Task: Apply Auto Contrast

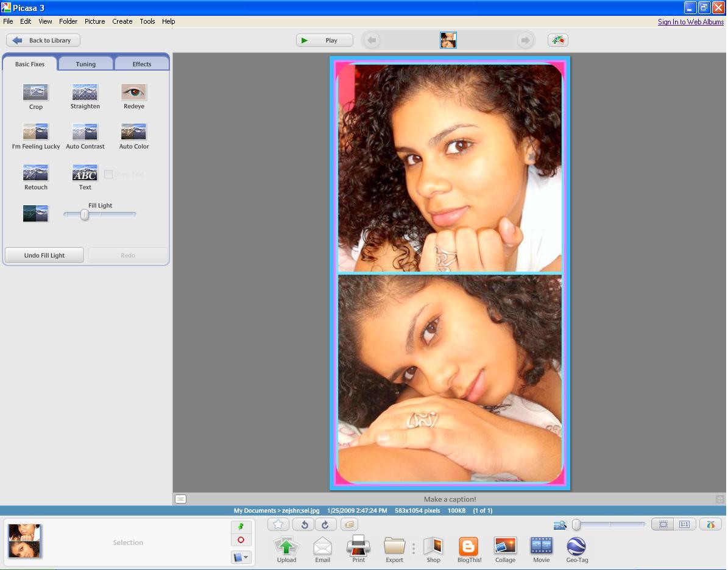Action: coord(85,132)
